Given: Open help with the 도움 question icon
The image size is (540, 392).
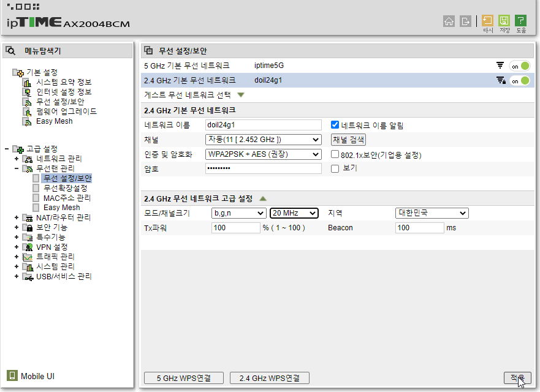Looking at the screenshot, I should [x=520, y=21].
